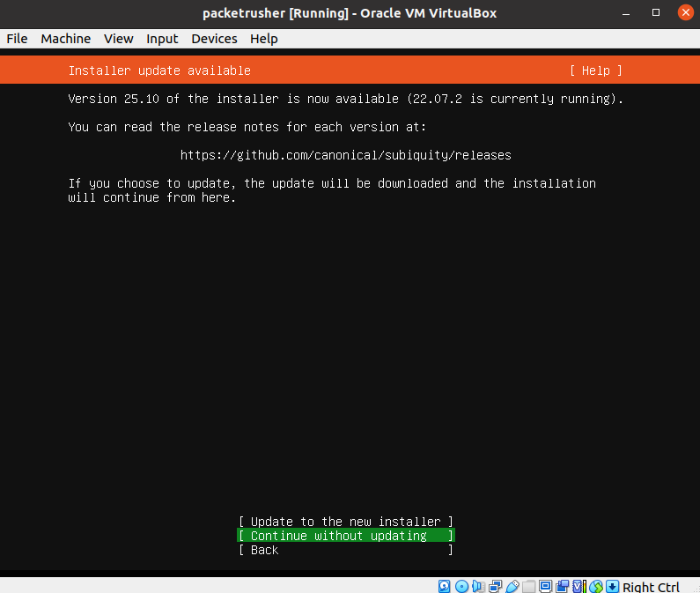Click the subiquity releases GitHub URL
The image size is (700, 593).
coord(345,155)
